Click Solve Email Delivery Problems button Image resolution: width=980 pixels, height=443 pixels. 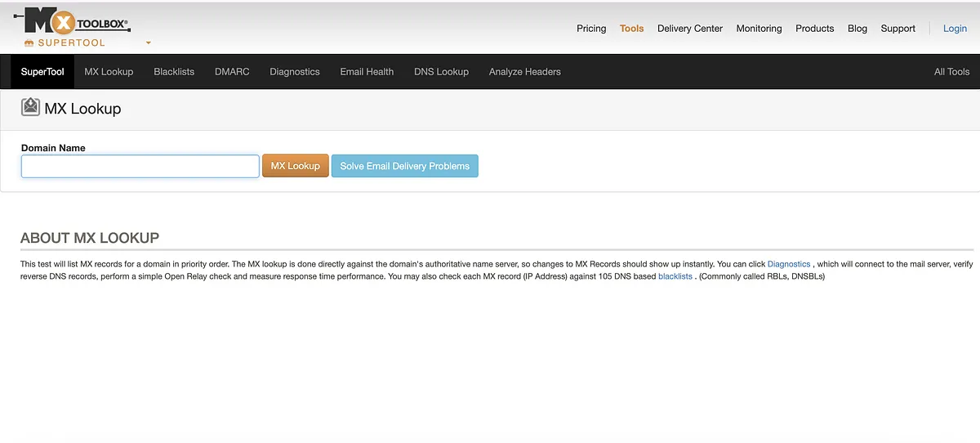[x=405, y=166]
